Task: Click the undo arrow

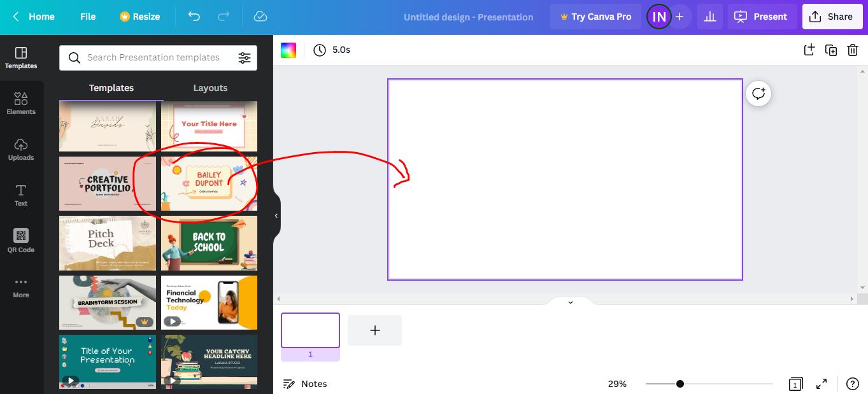Action: tap(194, 17)
